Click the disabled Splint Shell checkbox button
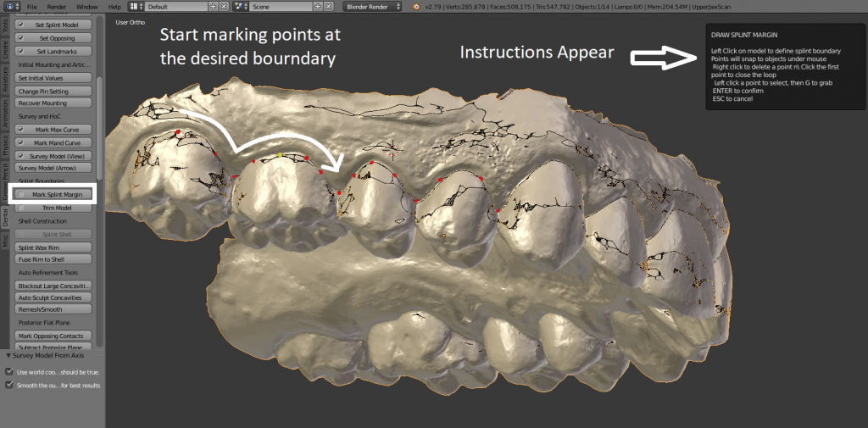The image size is (868, 428). pyautogui.click(x=53, y=234)
